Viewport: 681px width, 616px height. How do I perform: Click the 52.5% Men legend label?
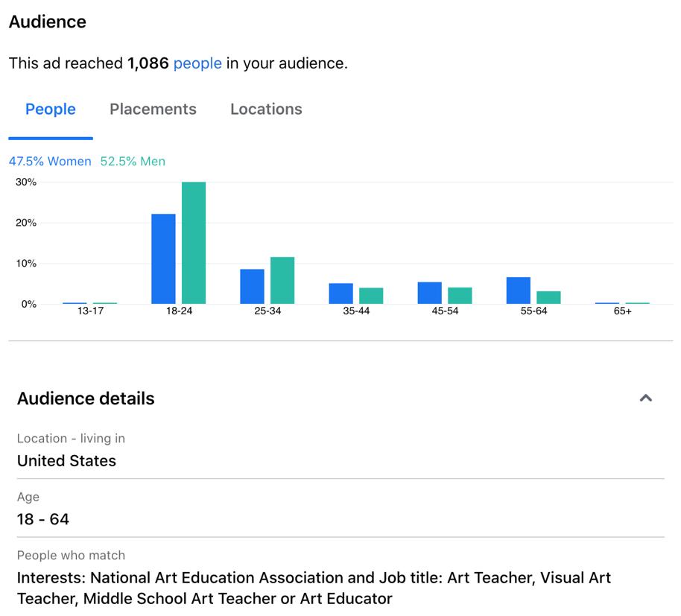(133, 161)
